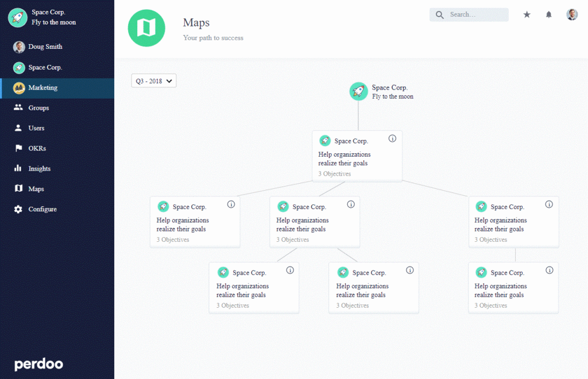Click "Fly to the moon" text in map root node

393,96
